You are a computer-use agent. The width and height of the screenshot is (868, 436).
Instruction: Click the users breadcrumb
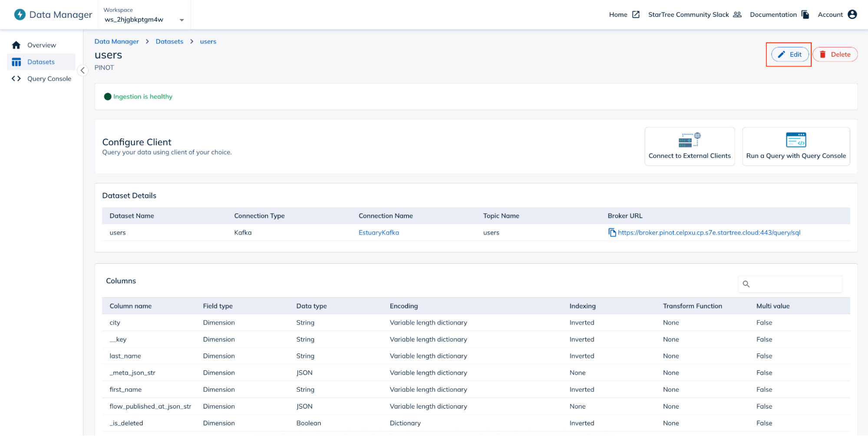(x=208, y=42)
